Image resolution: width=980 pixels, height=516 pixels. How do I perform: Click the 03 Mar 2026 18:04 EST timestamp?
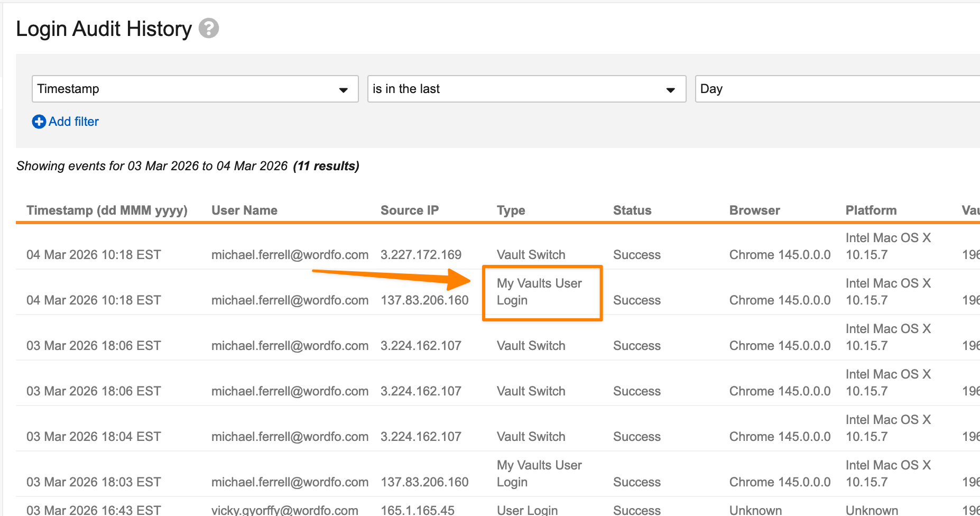[x=94, y=437]
